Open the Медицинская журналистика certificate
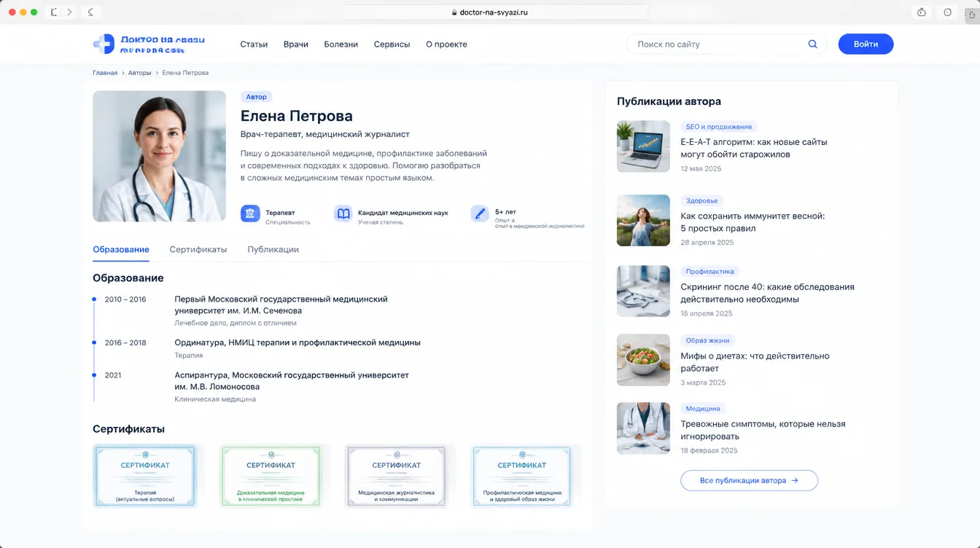 tap(397, 476)
